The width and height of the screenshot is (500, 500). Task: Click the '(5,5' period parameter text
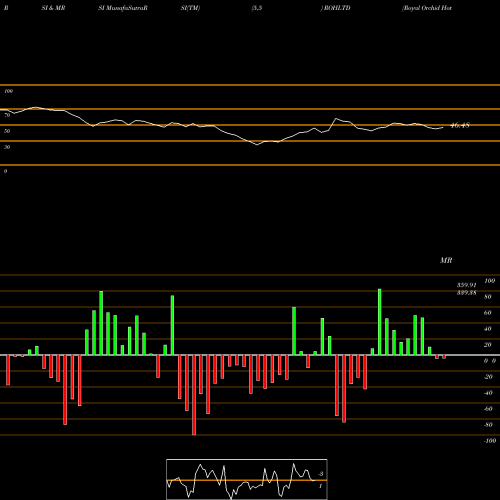257,8
